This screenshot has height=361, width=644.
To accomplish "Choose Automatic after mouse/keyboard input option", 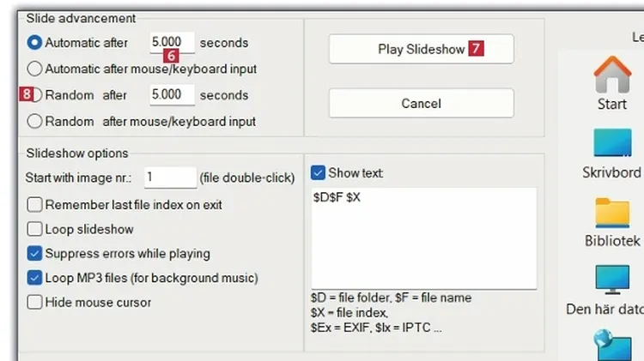I will (x=35, y=69).
